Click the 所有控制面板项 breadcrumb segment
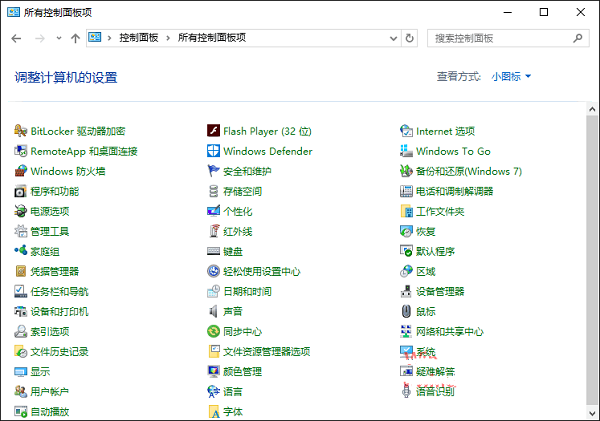The height and width of the screenshot is (421, 600). (211, 38)
